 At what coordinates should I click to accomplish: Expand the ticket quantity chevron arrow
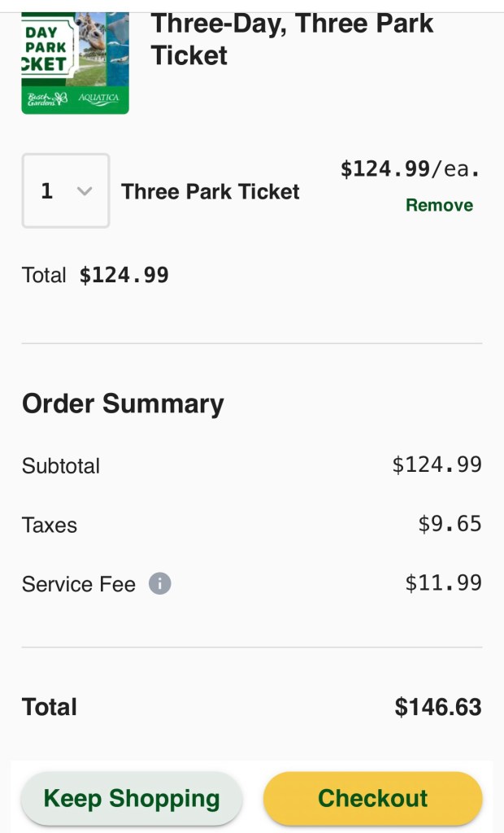point(84,191)
